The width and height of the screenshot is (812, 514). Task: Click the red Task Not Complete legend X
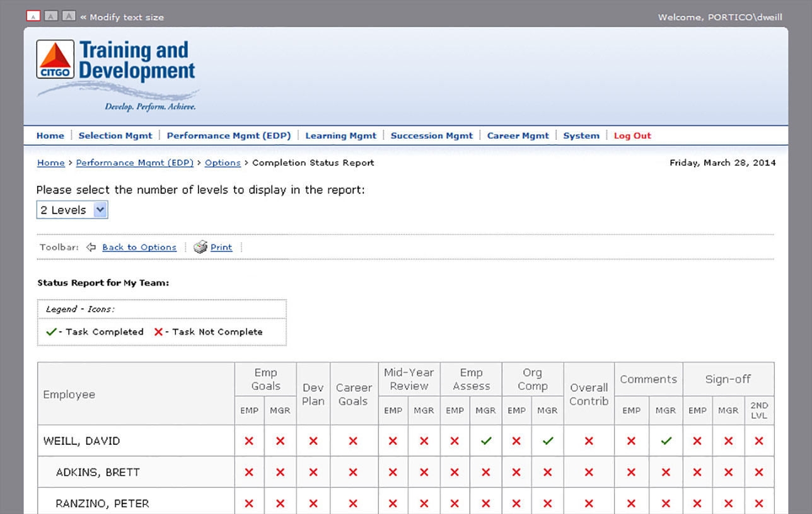(158, 331)
